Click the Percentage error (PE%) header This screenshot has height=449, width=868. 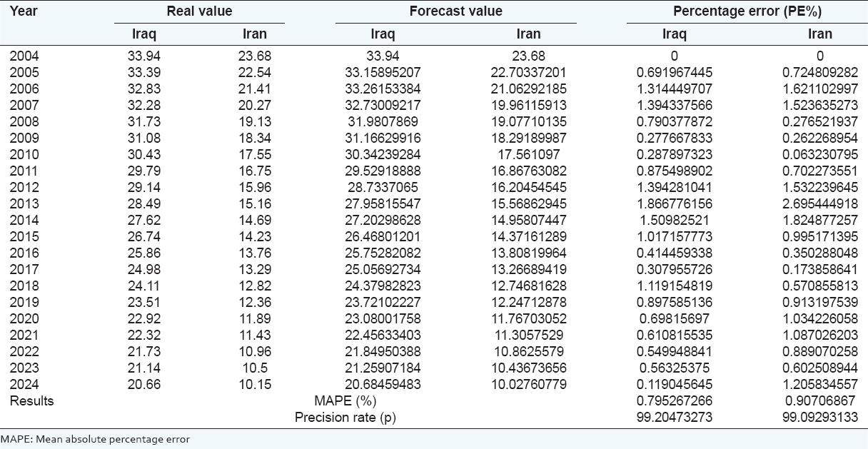[x=747, y=11]
